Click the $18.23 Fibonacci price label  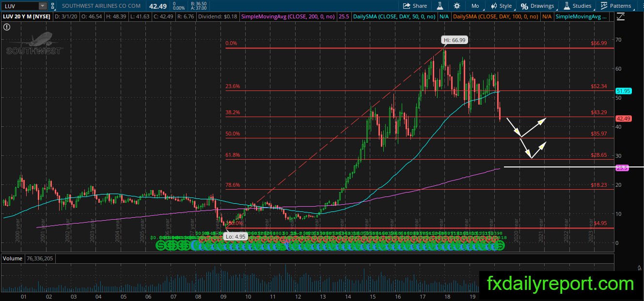coord(599,185)
